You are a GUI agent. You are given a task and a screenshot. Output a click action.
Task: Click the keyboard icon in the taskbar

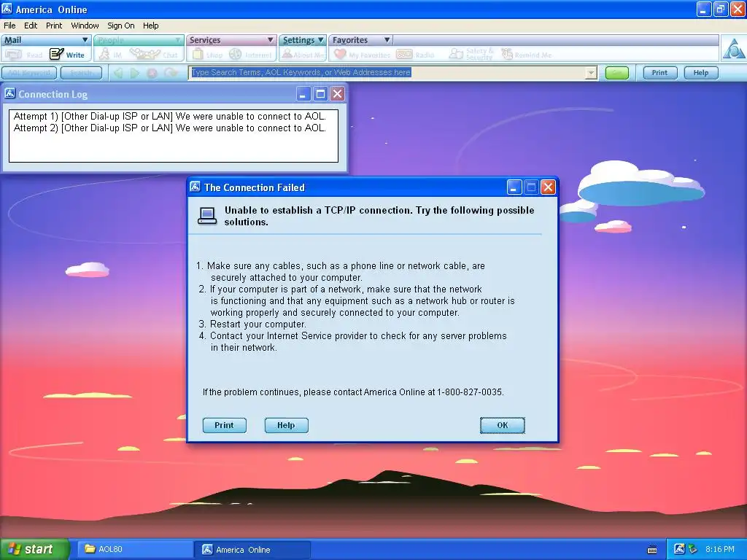click(652, 550)
